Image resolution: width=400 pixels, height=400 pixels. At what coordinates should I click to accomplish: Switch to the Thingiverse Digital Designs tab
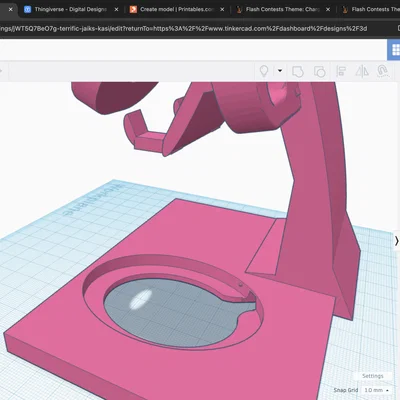click(71, 9)
